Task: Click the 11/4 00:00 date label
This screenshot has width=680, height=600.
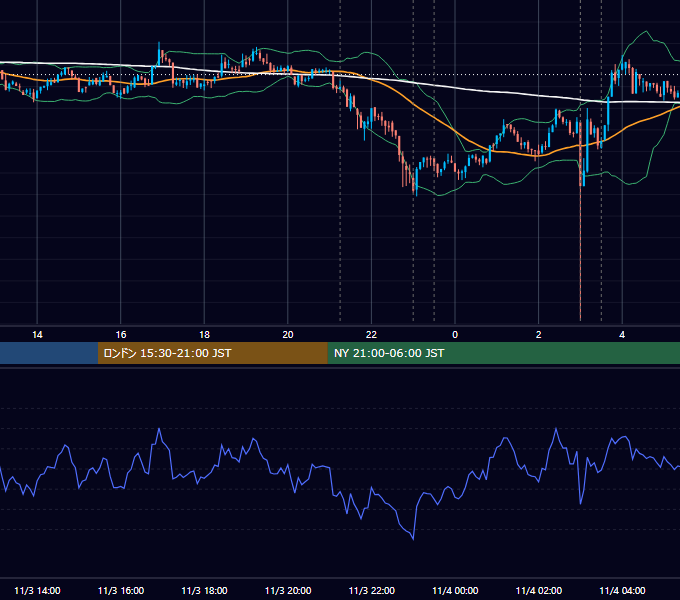Action: 455,590
